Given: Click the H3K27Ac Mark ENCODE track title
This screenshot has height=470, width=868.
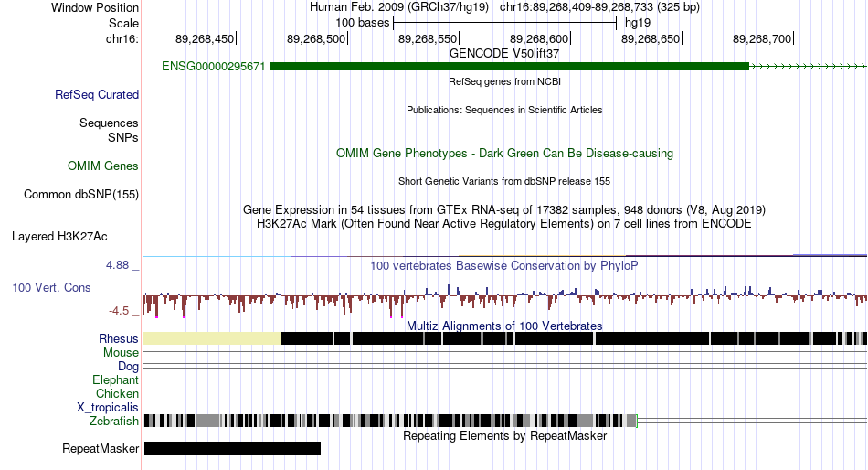Looking at the screenshot, I should pos(504,224).
